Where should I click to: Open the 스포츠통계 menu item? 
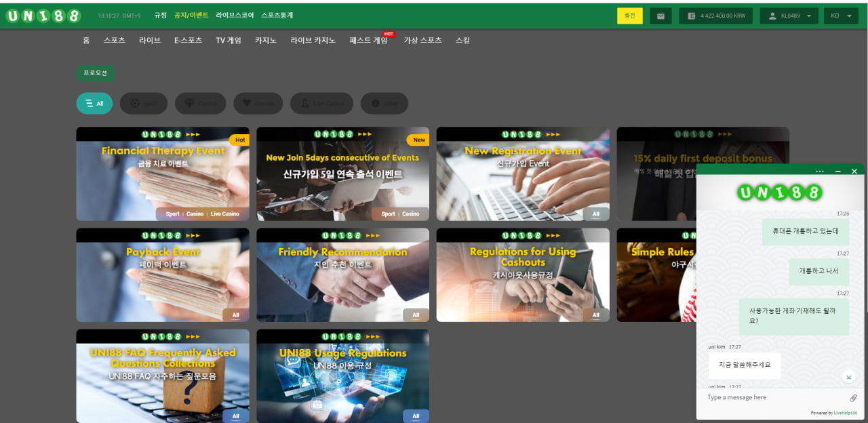pos(277,15)
